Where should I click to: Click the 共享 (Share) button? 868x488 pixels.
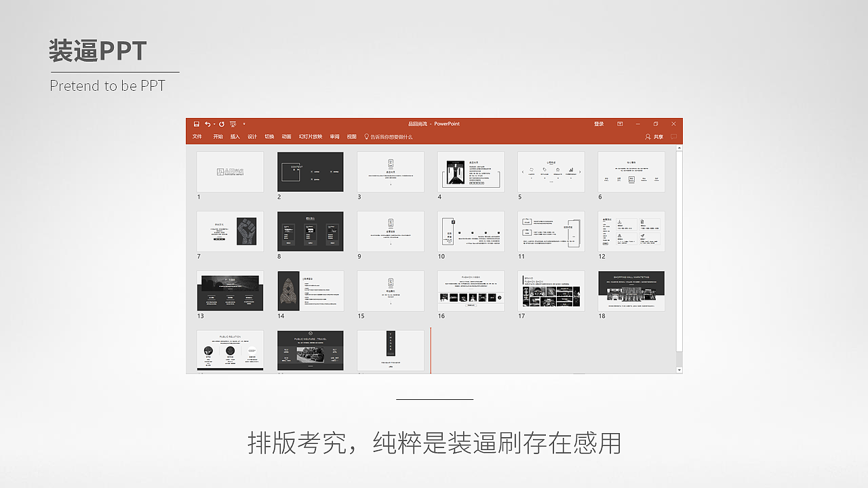[658, 136]
